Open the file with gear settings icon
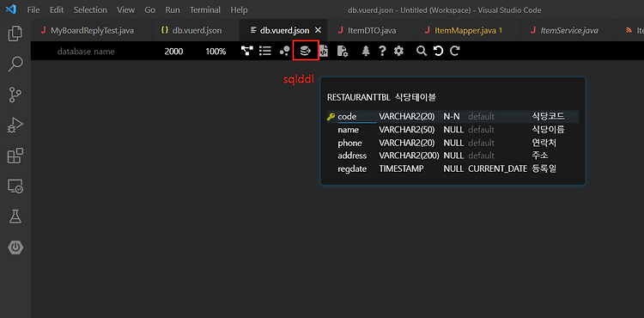644x318 pixels. [x=342, y=51]
